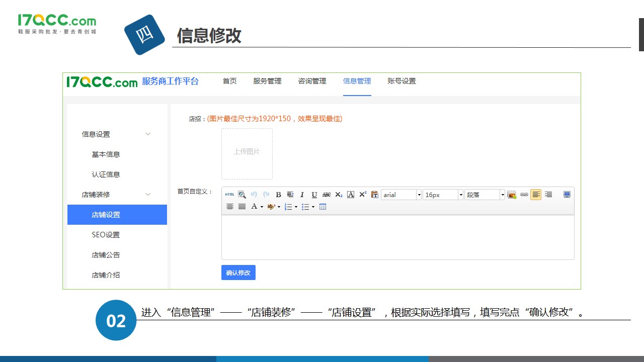Toggle left text alignment
This screenshot has height=362, width=644.
point(536,195)
